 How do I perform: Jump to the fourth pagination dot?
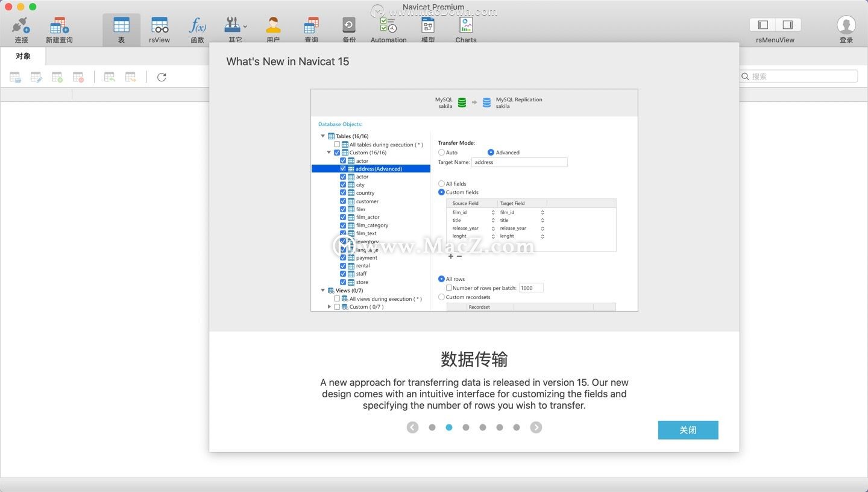click(x=483, y=427)
